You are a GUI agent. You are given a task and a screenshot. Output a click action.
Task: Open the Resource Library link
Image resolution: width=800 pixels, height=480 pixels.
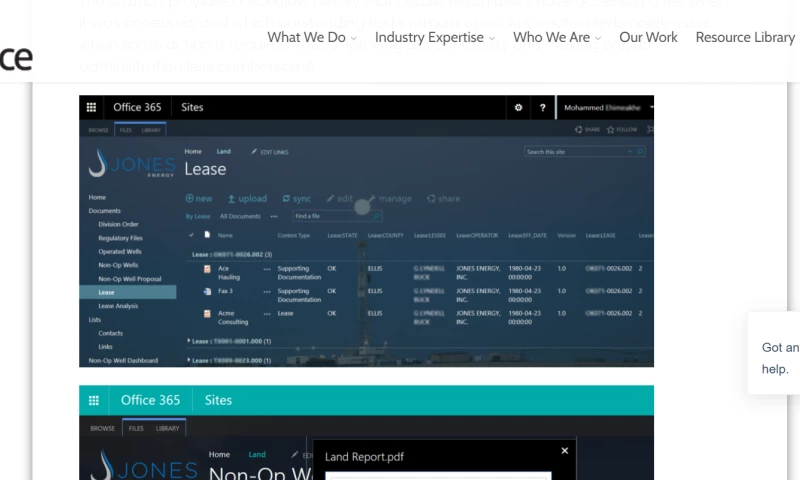pos(745,37)
